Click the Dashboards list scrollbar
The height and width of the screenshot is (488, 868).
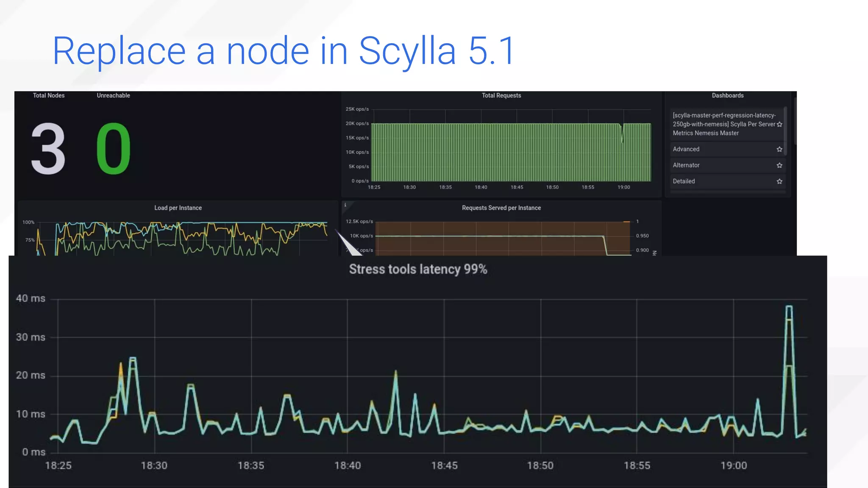pos(785,131)
